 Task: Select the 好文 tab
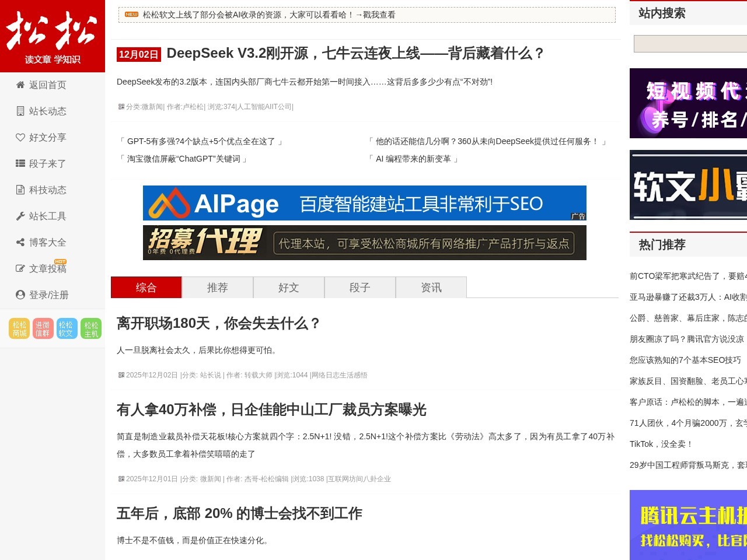[288, 287]
